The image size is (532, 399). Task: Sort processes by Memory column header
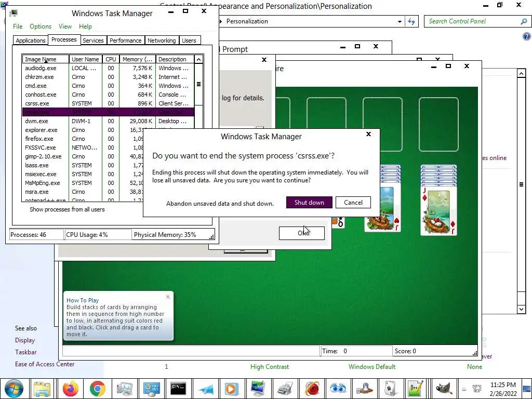pyautogui.click(x=137, y=59)
